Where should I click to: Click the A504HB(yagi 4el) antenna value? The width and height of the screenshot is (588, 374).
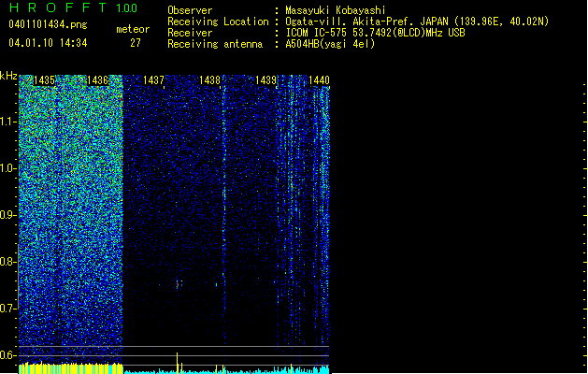[330, 44]
